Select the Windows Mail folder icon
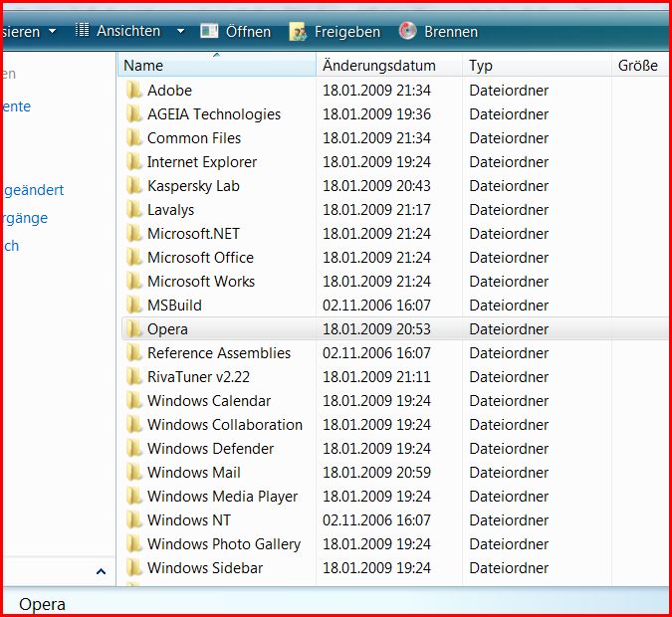This screenshot has width=672, height=617. pos(134,472)
